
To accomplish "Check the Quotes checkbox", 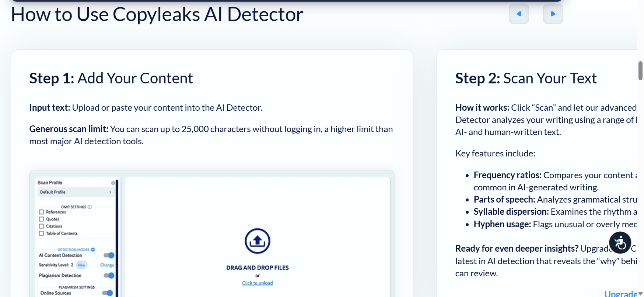I will pyautogui.click(x=41, y=219).
